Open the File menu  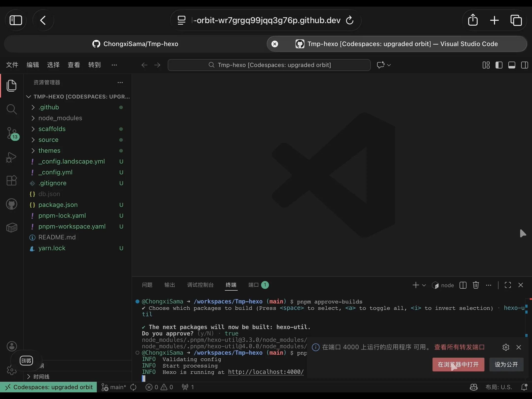(x=12, y=65)
